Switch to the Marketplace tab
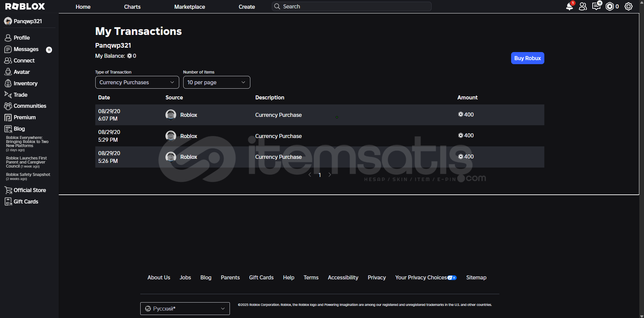This screenshot has height=318, width=644. click(x=189, y=7)
